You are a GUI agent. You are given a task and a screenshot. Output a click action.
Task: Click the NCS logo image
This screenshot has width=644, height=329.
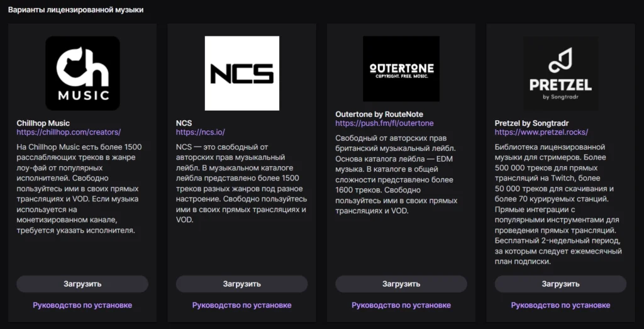pos(241,73)
